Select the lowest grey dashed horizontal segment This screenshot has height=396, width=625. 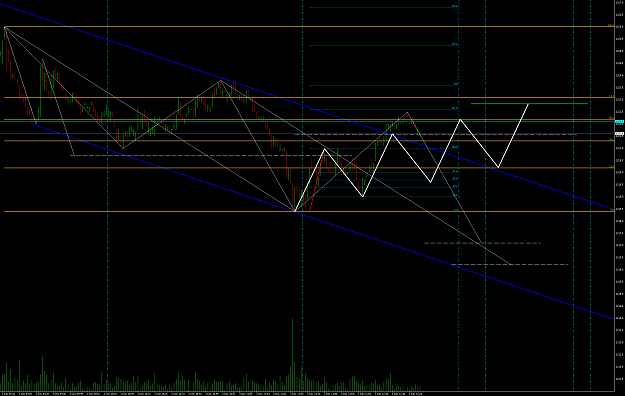pyautogui.click(x=509, y=264)
